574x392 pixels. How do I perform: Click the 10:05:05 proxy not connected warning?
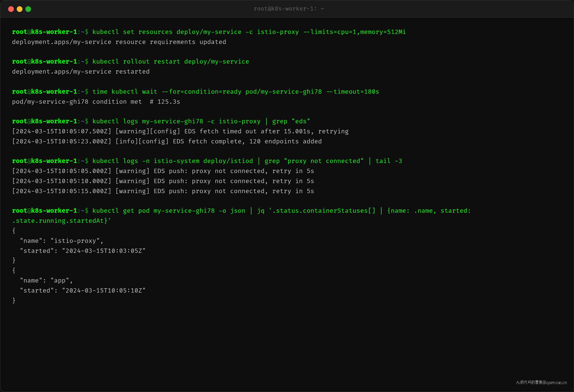tap(163, 171)
